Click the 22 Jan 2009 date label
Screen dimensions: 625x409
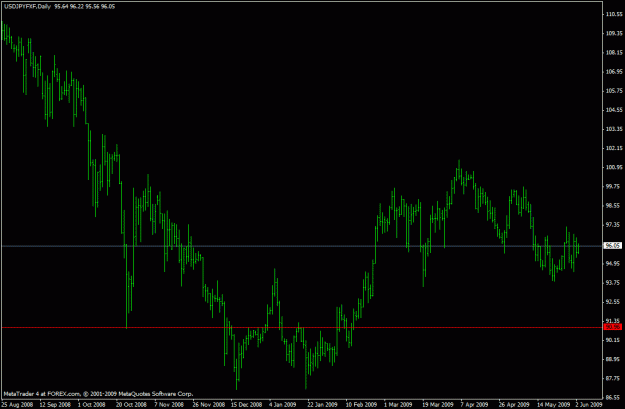point(322,405)
